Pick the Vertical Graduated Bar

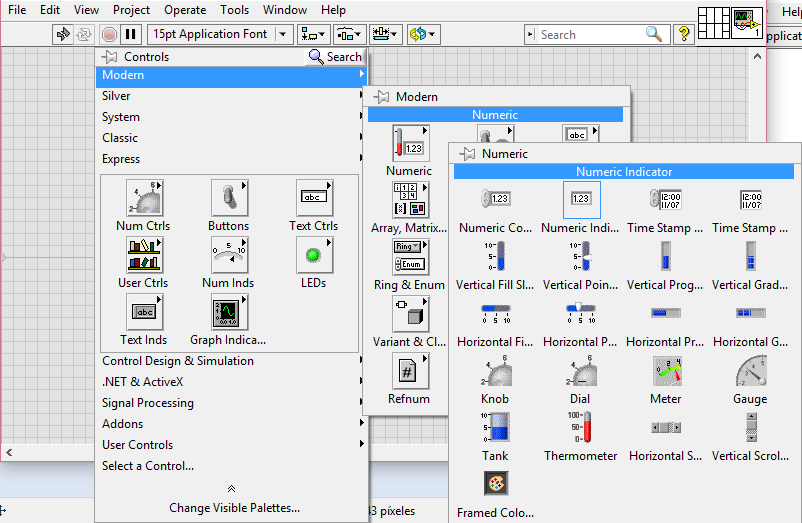751,256
